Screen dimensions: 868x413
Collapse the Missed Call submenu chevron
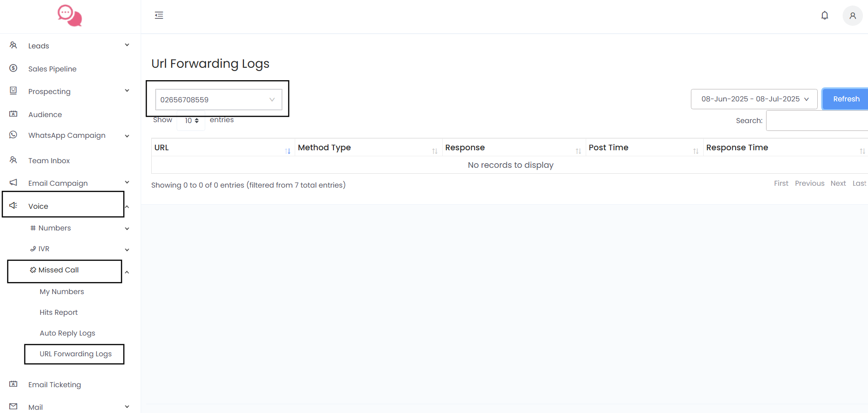coord(127,272)
